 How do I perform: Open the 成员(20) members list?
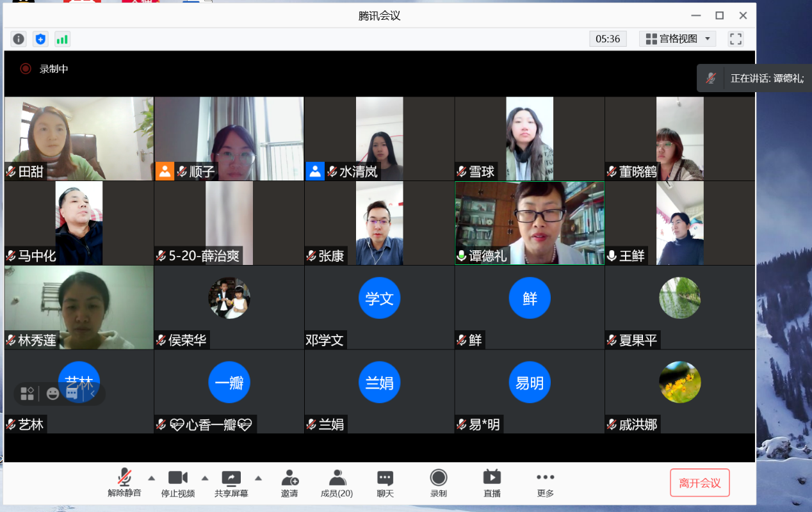coord(336,483)
